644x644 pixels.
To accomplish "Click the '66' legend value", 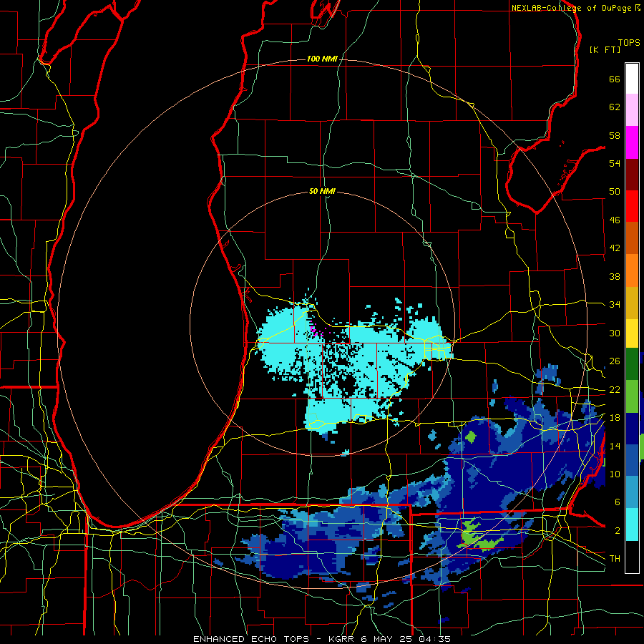I will [x=615, y=79].
